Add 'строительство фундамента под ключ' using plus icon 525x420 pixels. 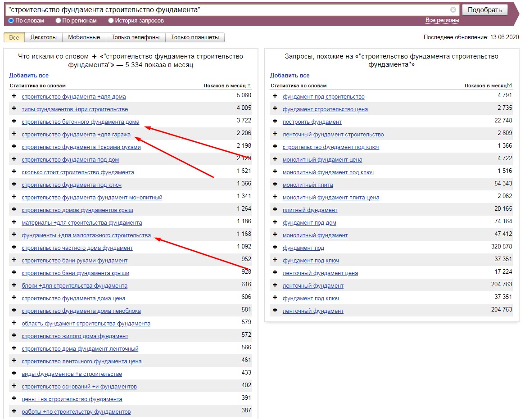pyautogui.click(x=14, y=184)
